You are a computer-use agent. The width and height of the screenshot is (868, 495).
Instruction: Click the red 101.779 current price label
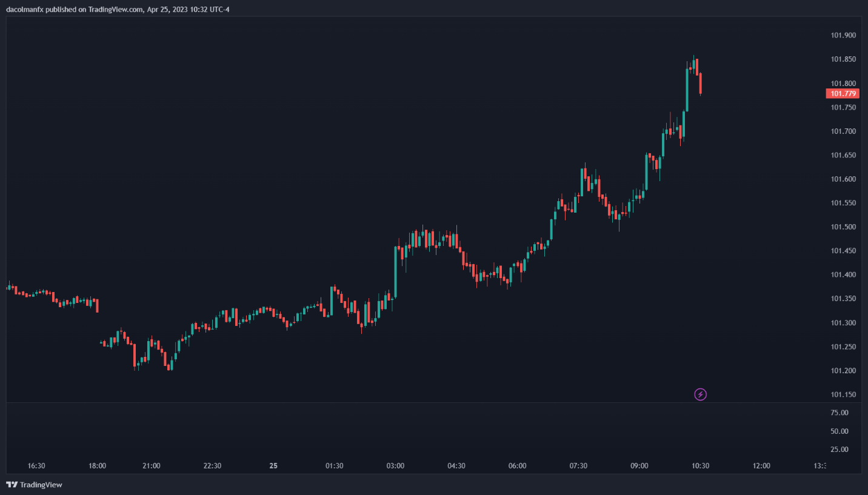click(843, 93)
